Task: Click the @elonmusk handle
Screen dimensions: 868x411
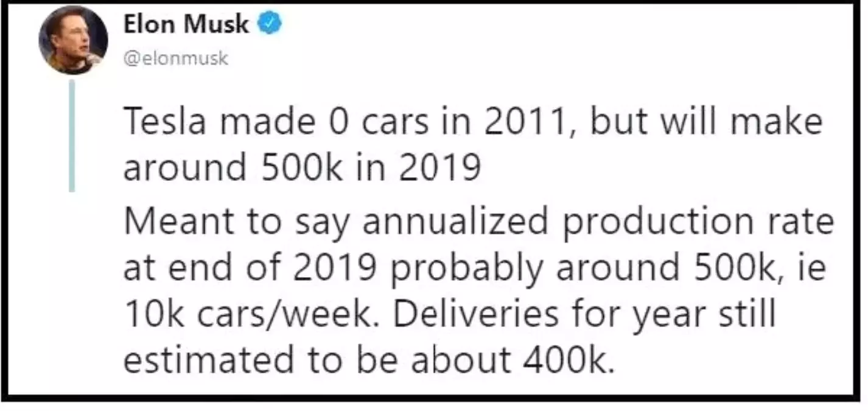Action: pos(176,58)
